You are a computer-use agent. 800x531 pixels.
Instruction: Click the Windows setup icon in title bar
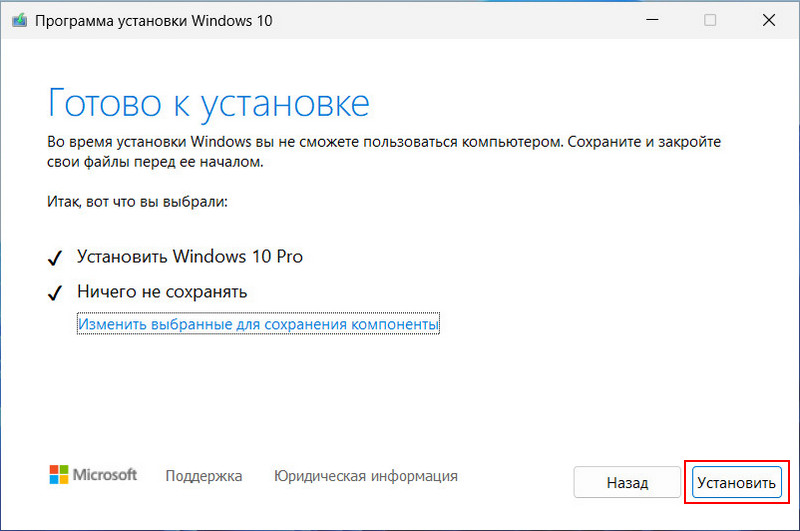click(19, 20)
